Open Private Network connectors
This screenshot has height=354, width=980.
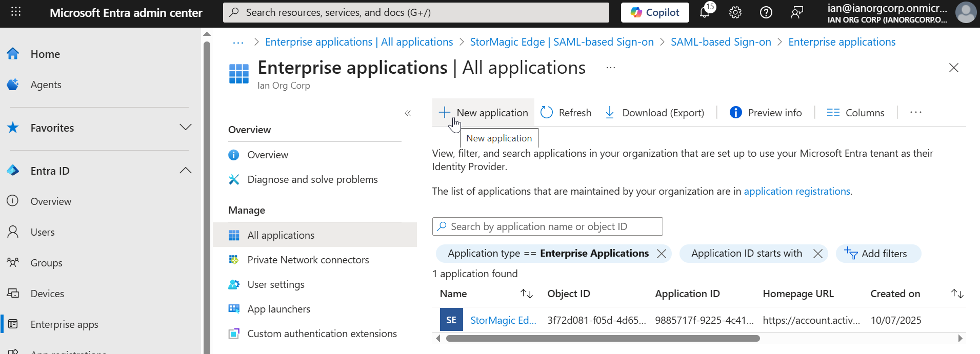tap(308, 260)
